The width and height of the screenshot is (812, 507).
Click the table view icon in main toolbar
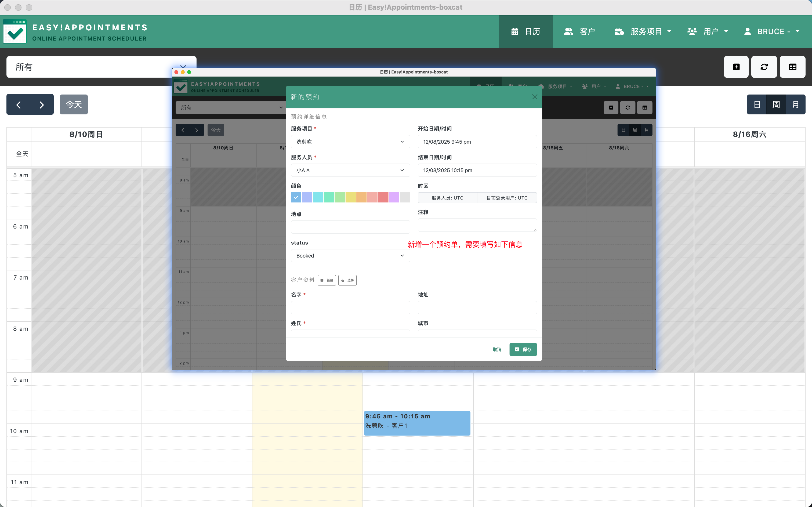pyautogui.click(x=792, y=67)
